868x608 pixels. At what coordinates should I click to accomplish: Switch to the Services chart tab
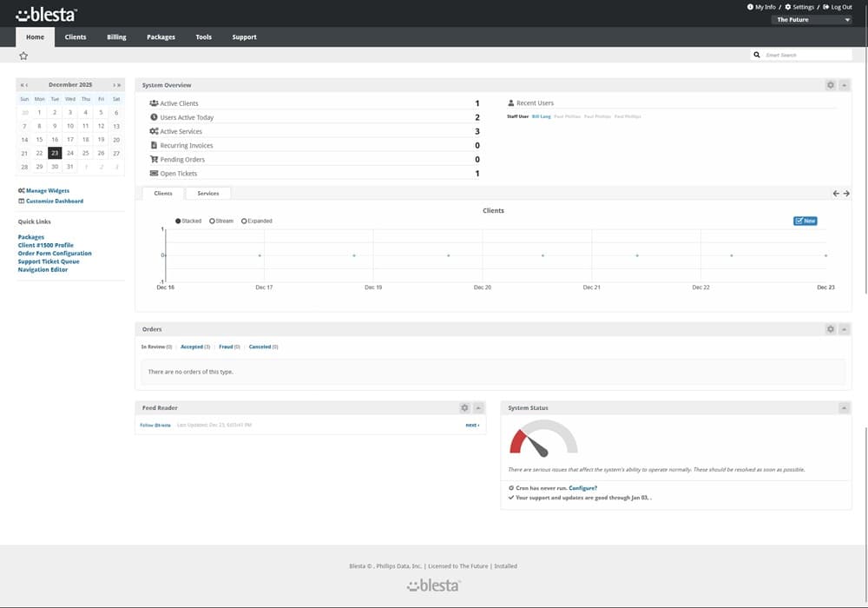click(x=208, y=194)
